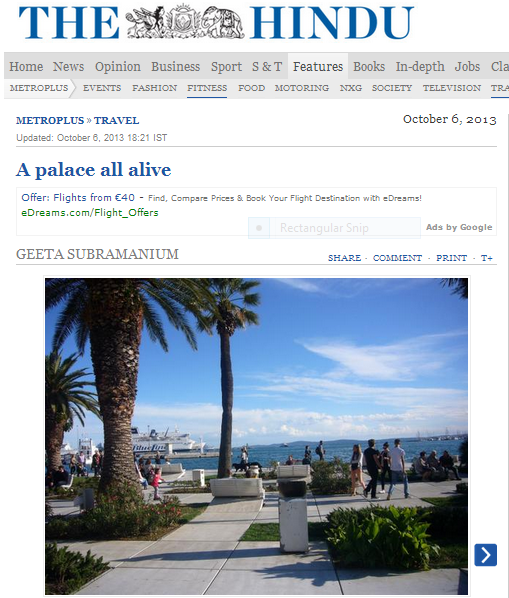
Task: Open the Events subsection
Action: pos(102,88)
